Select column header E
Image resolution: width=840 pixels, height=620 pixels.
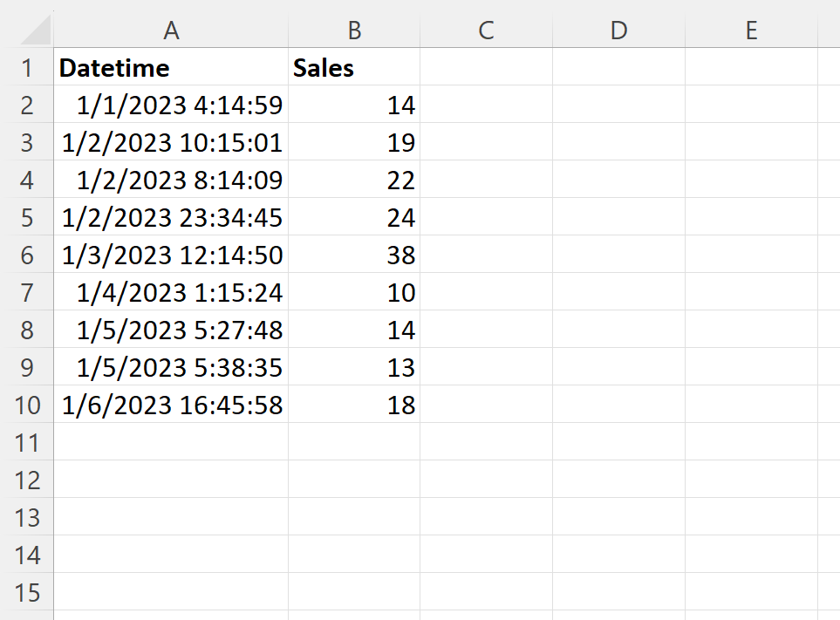750,31
